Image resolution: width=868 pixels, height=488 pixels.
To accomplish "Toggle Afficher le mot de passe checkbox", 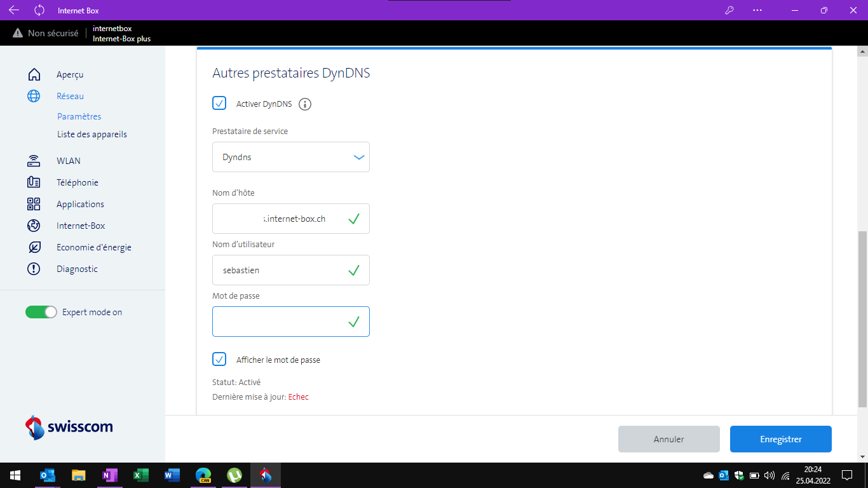I will [x=219, y=359].
